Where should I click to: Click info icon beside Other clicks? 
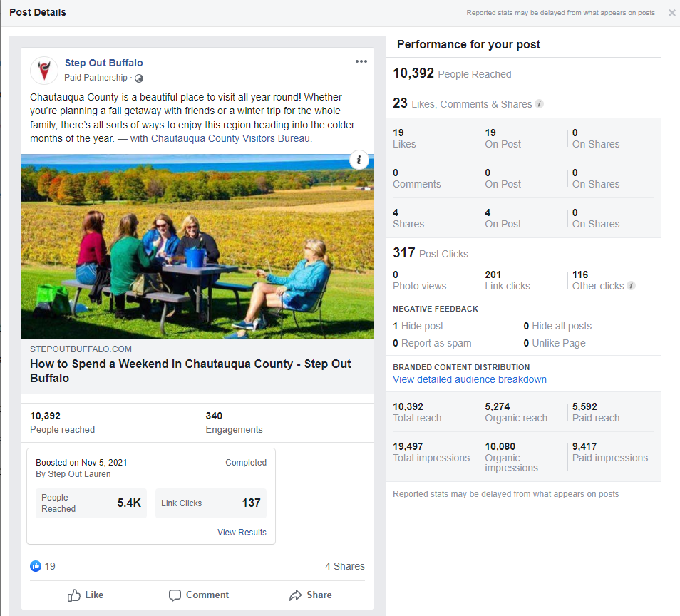pyautogui.click(x=632, y=285)
